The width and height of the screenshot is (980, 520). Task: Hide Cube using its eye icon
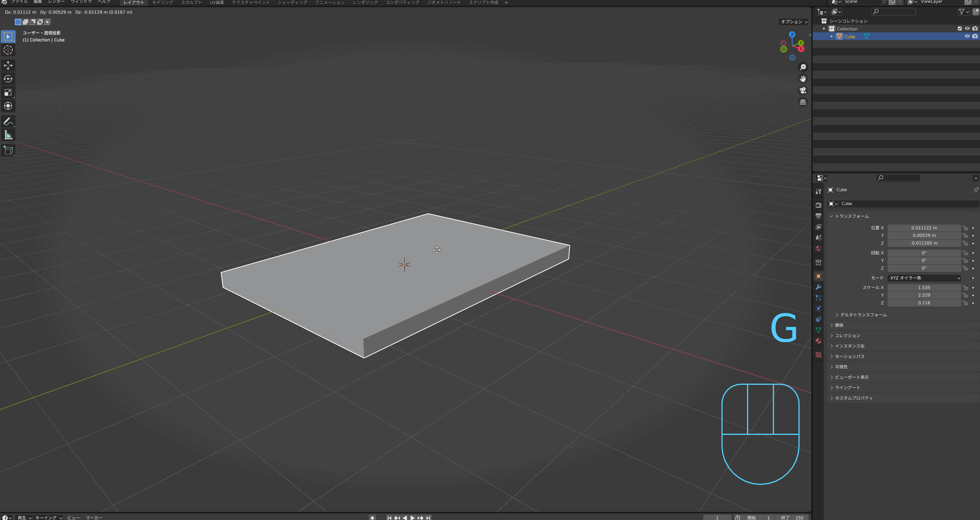click(x=967, y=37)
